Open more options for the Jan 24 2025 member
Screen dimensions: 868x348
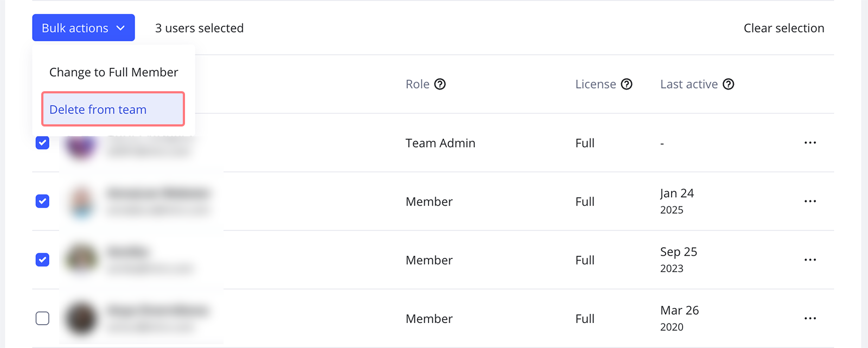[810, 201]
